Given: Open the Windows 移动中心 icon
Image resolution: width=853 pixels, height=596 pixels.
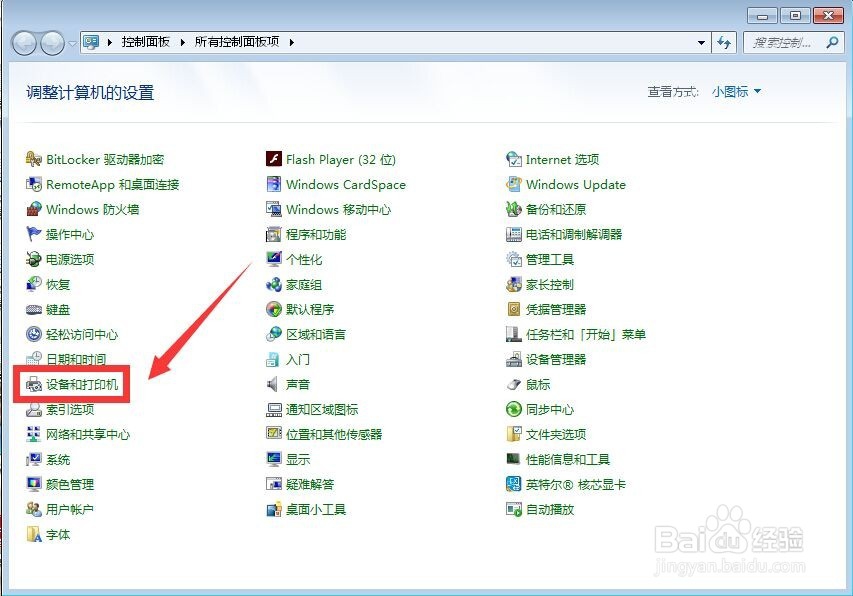Looking at the screenshot, I should [274, 209].
